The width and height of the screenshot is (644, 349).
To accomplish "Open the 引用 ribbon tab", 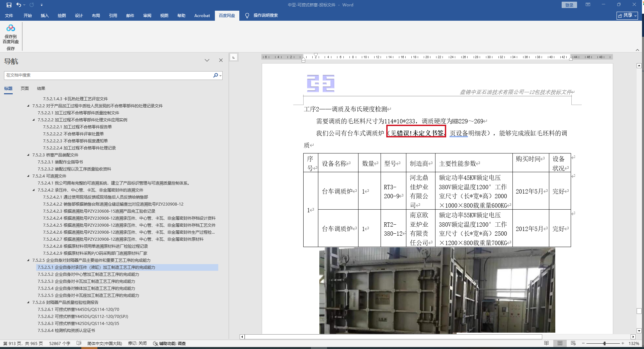I will click(x=113, y=16).
